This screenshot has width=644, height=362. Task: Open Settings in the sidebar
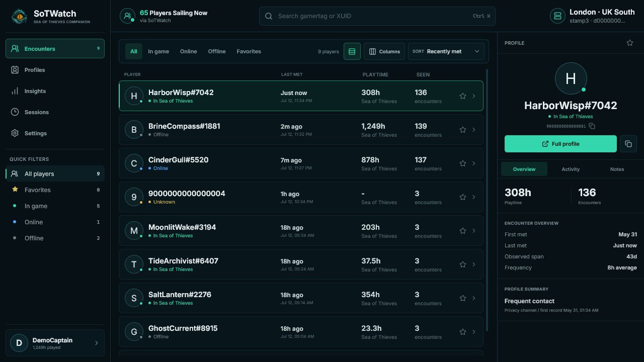tap(55, 133)
